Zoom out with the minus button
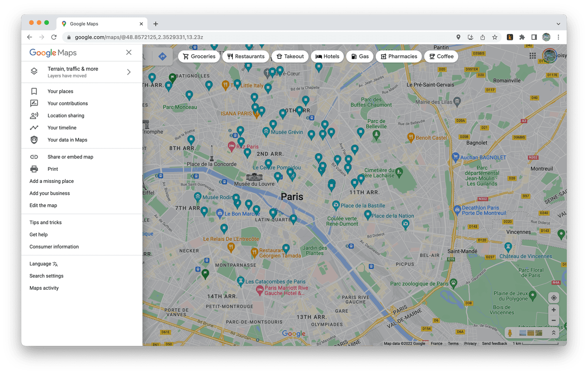Image resolution: width=588 pixels, height=374 pixels. point(554,321)
